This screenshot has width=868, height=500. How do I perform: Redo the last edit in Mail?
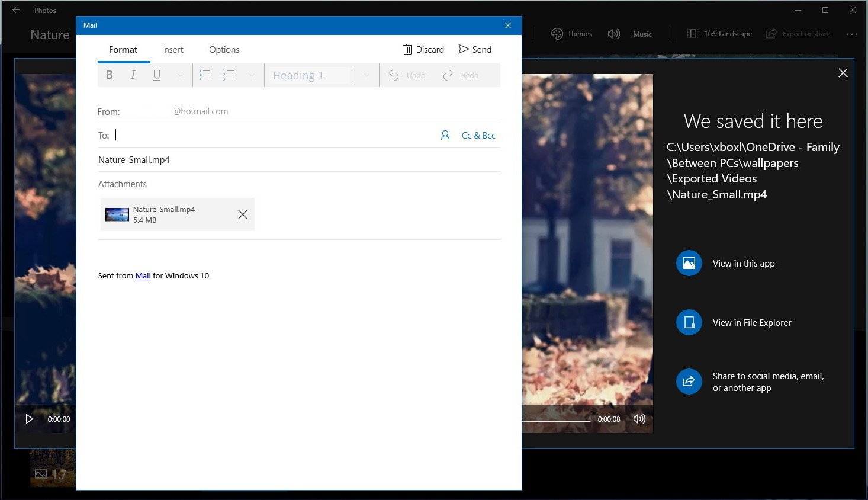coord(461,75)
